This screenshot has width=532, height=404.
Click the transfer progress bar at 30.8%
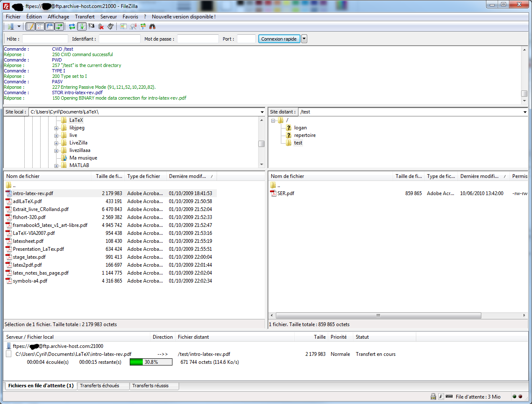click(151, 362)
